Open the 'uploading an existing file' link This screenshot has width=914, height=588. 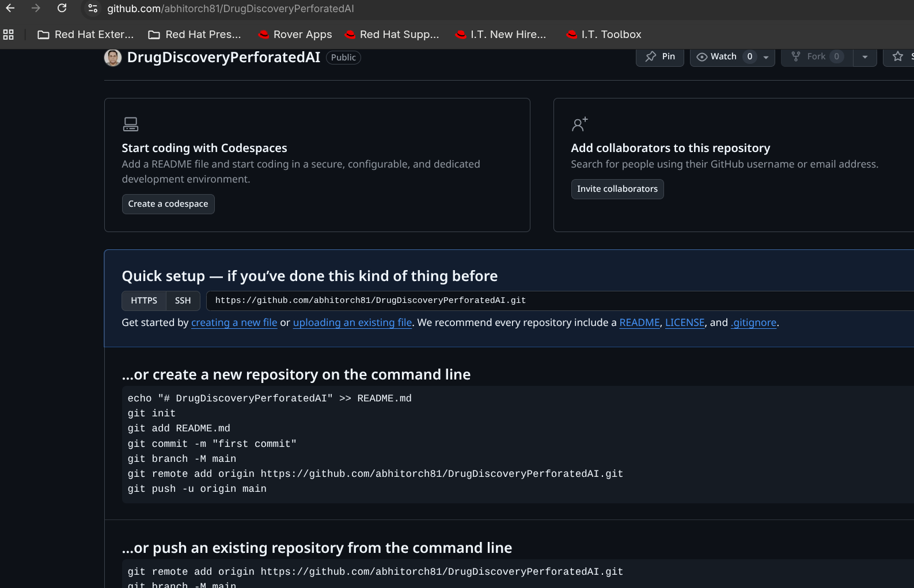click(352, 323)
